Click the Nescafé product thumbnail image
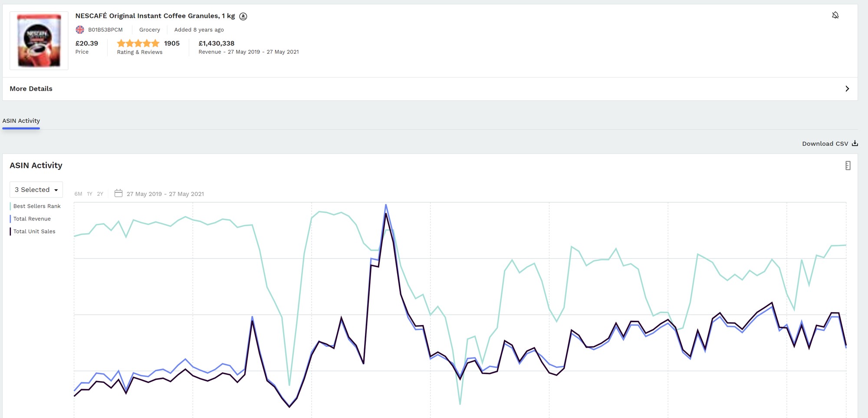 (x=39, y=41)
